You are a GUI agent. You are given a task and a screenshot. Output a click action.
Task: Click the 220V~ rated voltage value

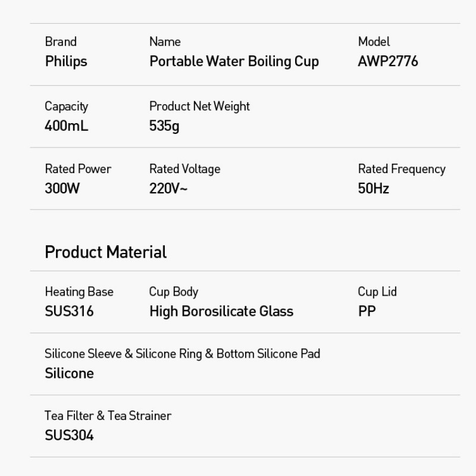(x=168, y=189)
